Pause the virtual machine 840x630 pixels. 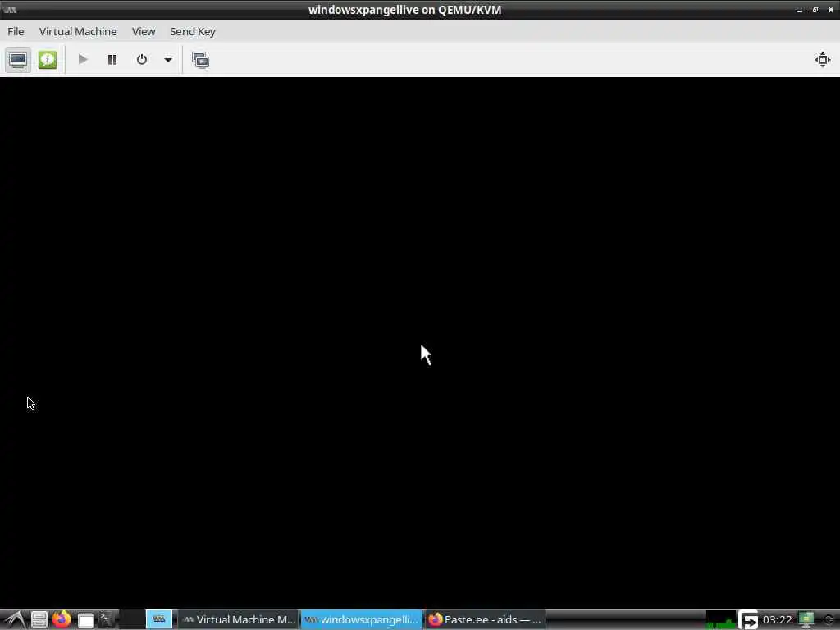coord(112,59)
